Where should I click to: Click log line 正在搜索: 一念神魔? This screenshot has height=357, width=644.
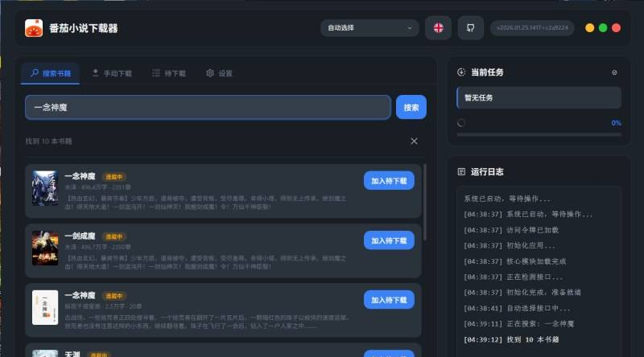click(518, 324)
